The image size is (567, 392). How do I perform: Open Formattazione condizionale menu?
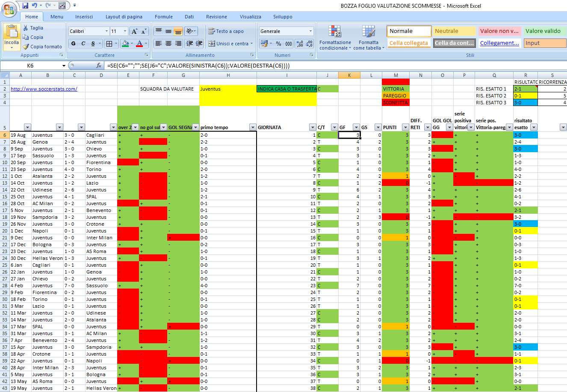coord(335,38)
